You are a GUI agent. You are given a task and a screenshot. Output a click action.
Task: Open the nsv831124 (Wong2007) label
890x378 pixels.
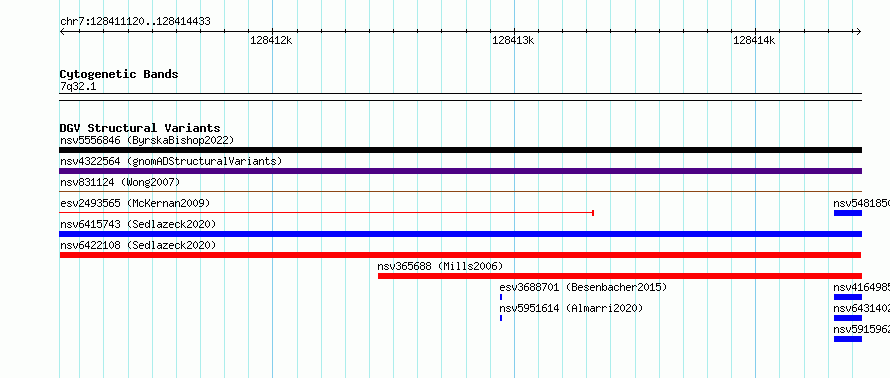click(120, 182)
